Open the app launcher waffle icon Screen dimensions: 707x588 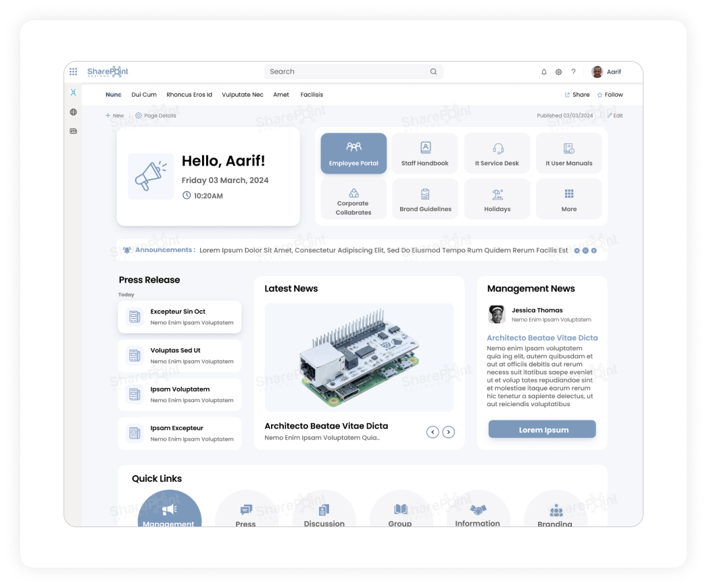73,71
